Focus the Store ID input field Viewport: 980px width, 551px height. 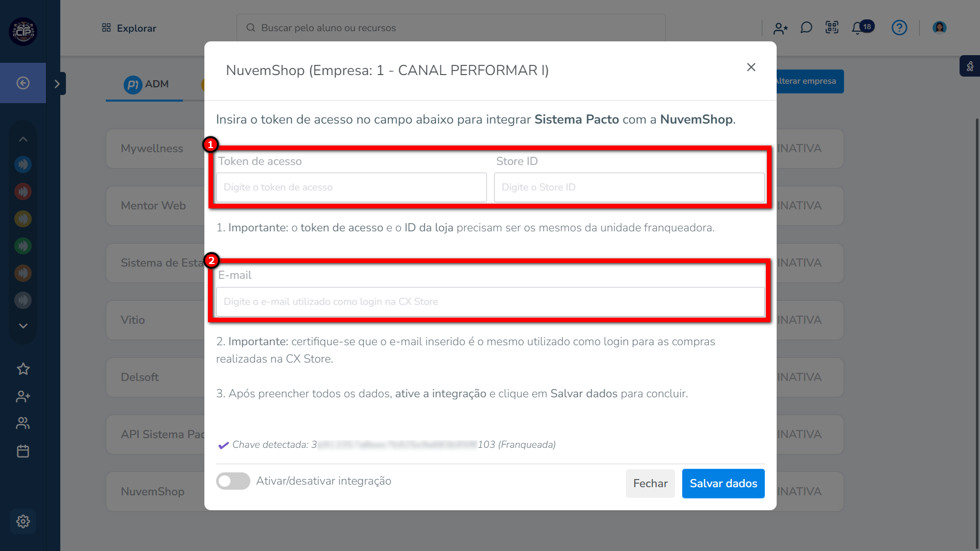(629, 187)
